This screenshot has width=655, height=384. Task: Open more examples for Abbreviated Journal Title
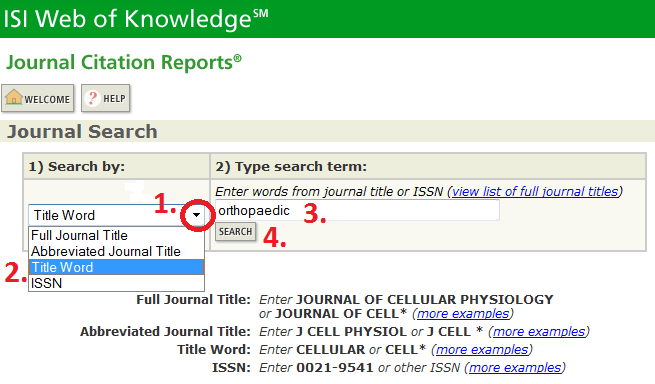539,331
